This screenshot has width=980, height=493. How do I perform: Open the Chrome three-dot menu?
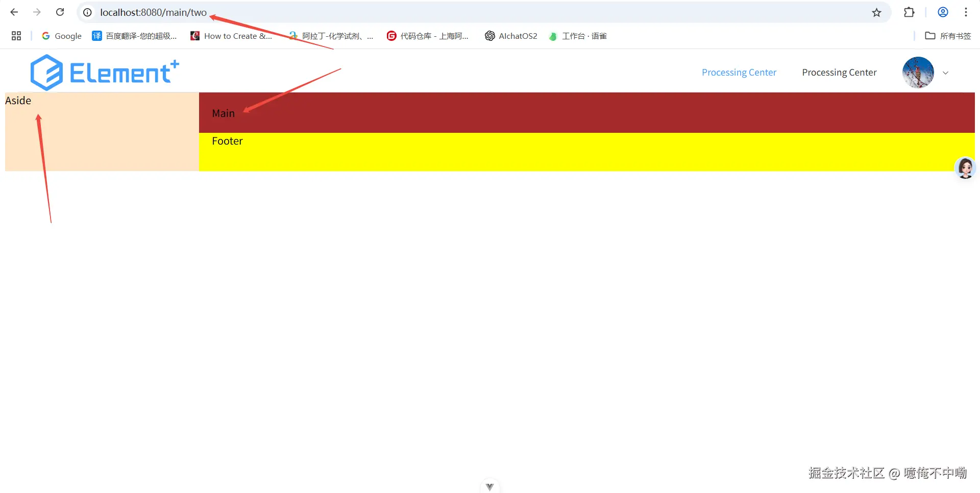966,12
